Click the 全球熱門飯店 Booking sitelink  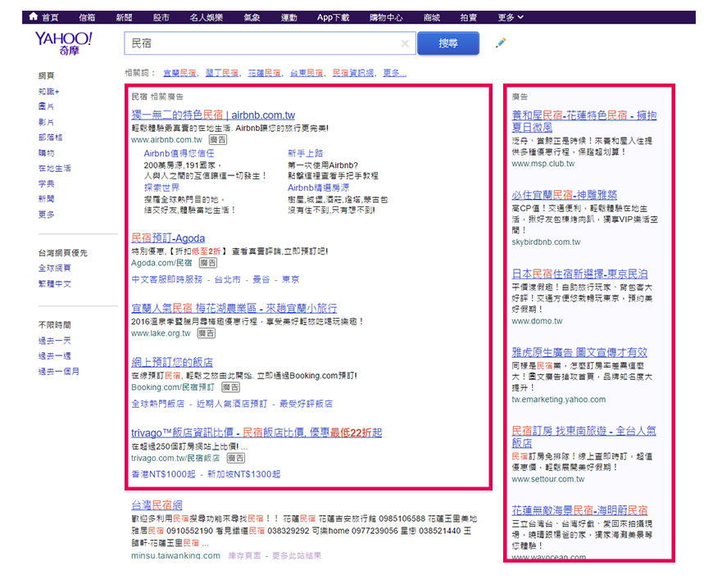click(x=158, y=404)
